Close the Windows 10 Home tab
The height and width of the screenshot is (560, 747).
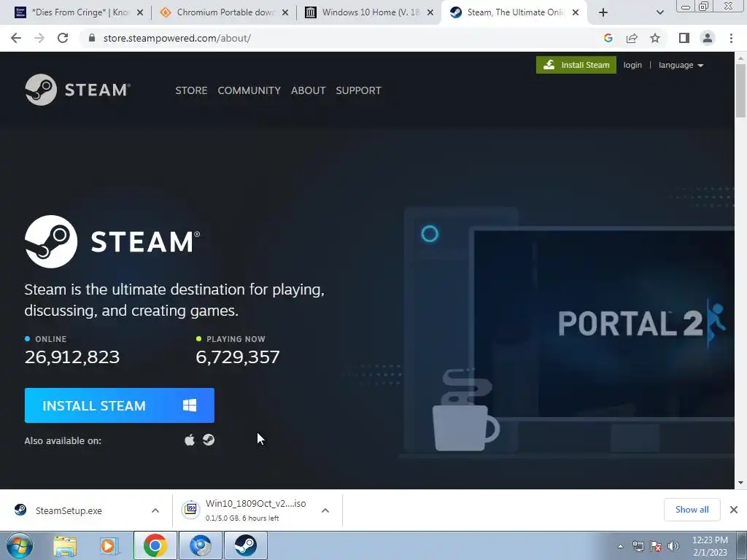(x=430, y=13)
